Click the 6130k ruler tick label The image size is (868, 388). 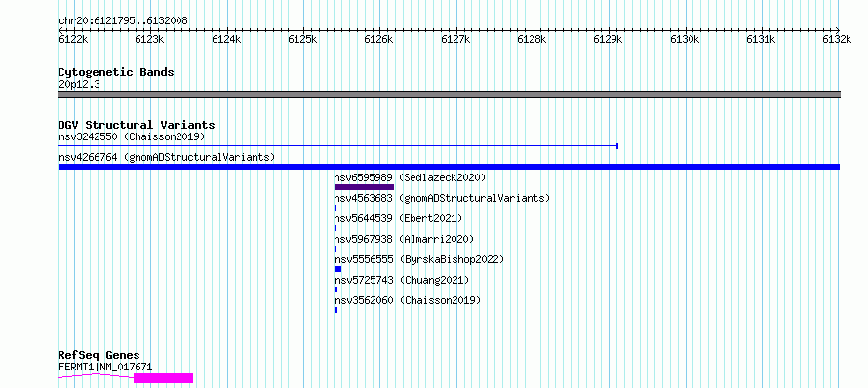[685, 39]
